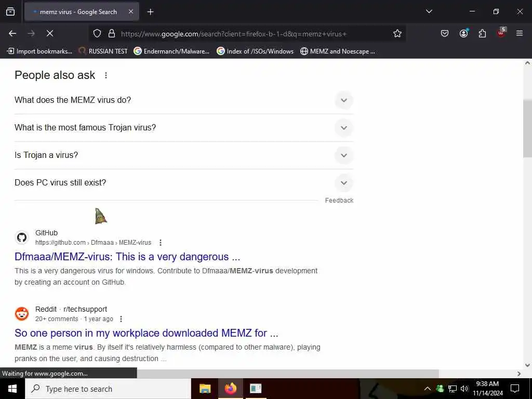Open Reddit result more options dots
This screenshot has width=532, height=399.
tap(121, 319)
